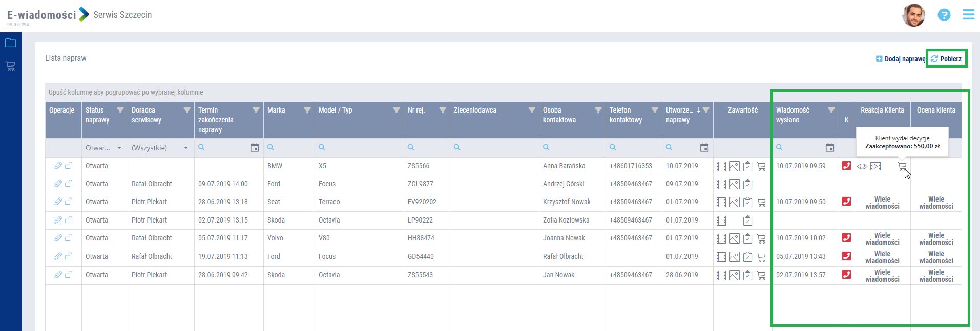Open the shopping cart in left sidebar
This screenshot has width=980, height=331.
tap(10, 66)
